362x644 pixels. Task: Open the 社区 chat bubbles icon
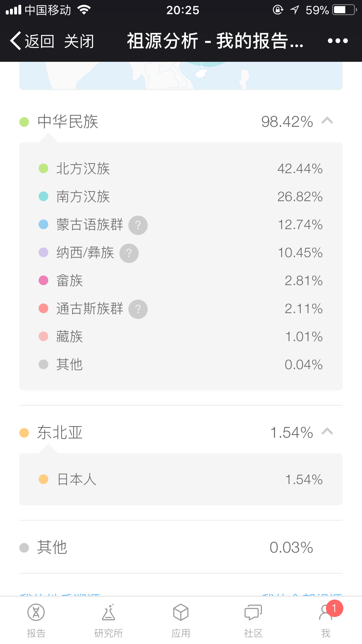pyautogui.click(x=253, y=612)
